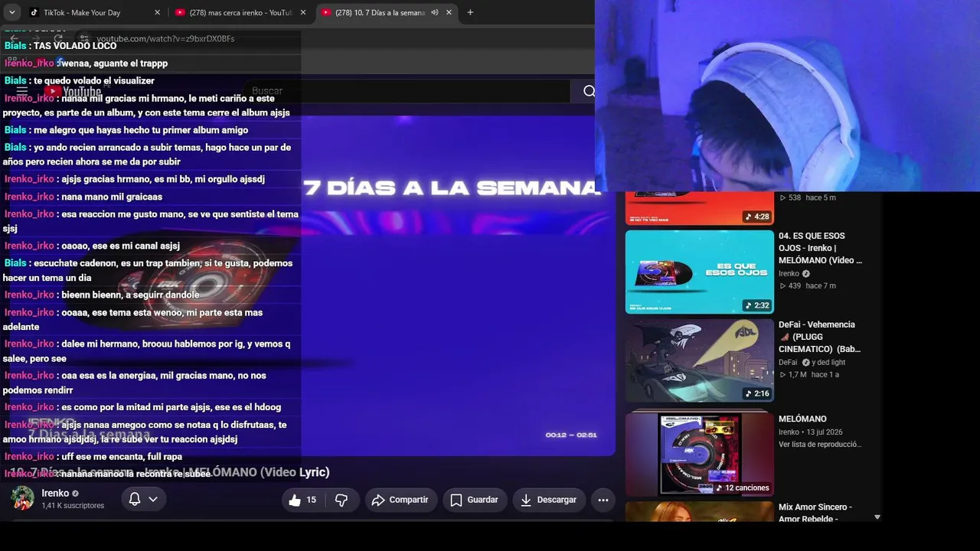Select the '10. 7 Días a la semana' tab
The width and height of the screenshot is (980, 551).
point(379,12)
